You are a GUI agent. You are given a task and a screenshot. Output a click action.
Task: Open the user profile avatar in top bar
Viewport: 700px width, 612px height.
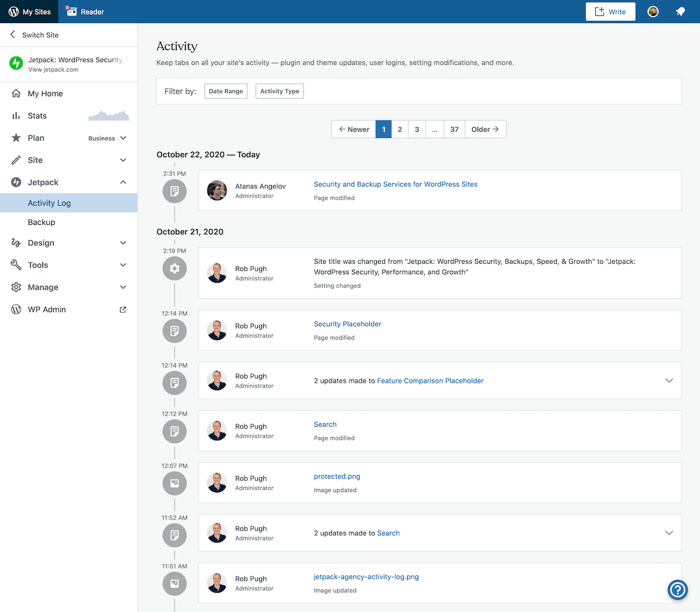coord(653,11)
